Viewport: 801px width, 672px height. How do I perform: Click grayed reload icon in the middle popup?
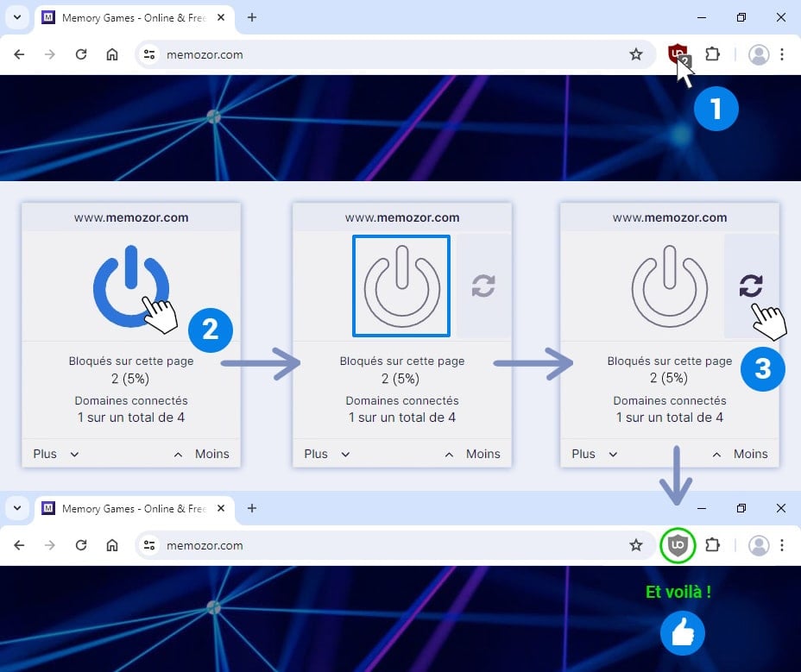[483, 286]
